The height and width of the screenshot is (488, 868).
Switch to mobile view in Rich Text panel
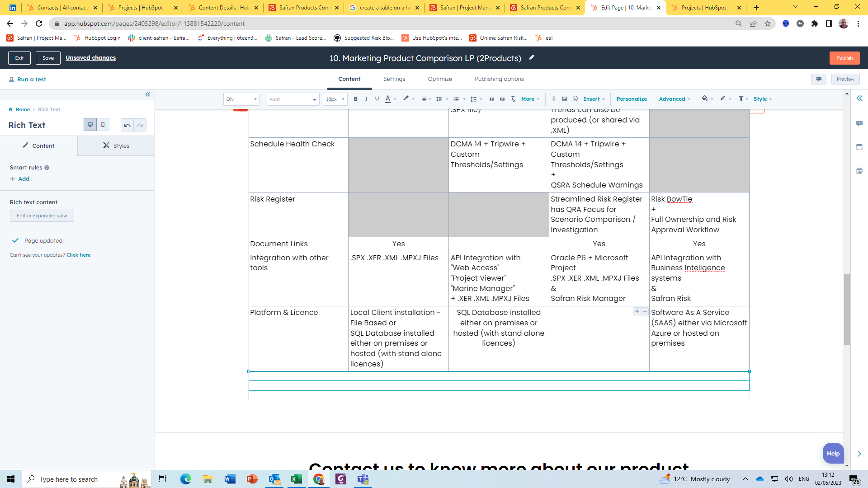pos(103,125)
